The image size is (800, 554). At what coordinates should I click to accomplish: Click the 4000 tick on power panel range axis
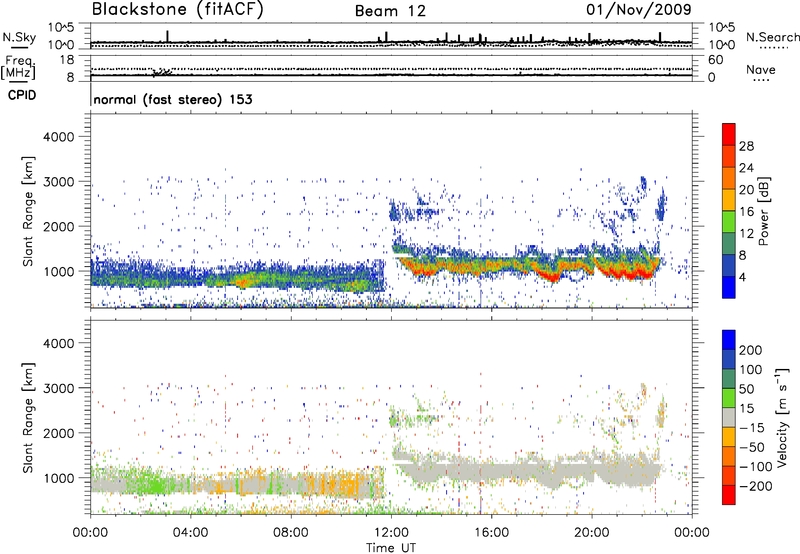58,137
